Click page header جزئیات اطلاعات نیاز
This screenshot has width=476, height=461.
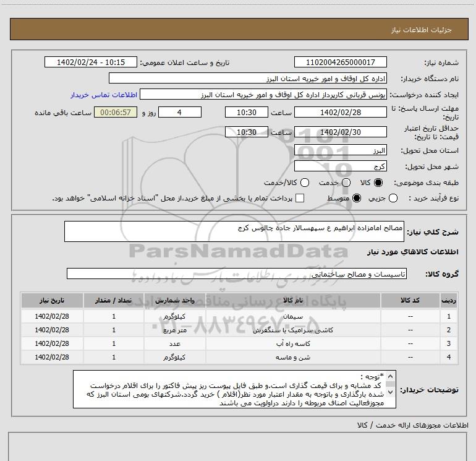[x=422, y=30]
